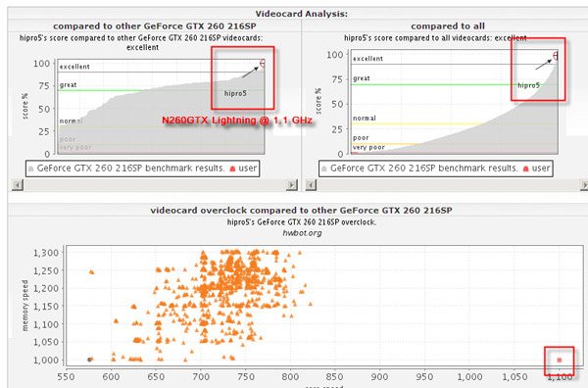Click 'user' legend text in 'compared to all' chart
The image size is (588, 388).
pyautogui.click(x=541, y=169)
